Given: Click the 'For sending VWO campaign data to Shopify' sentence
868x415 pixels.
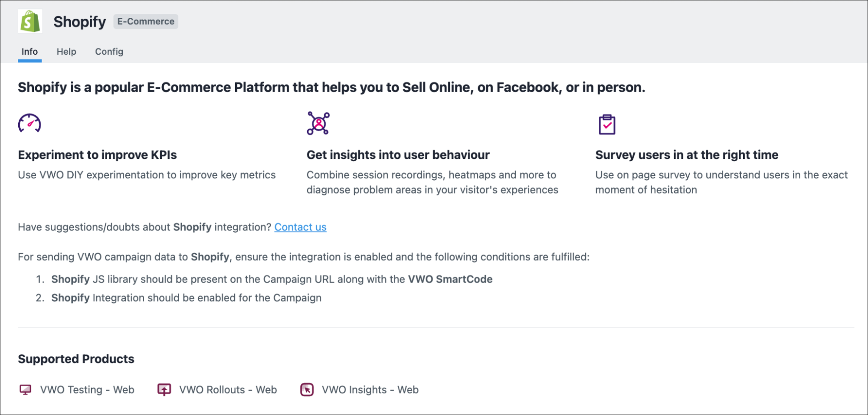Looking at the screenshot, I should [x=304, y=257].
